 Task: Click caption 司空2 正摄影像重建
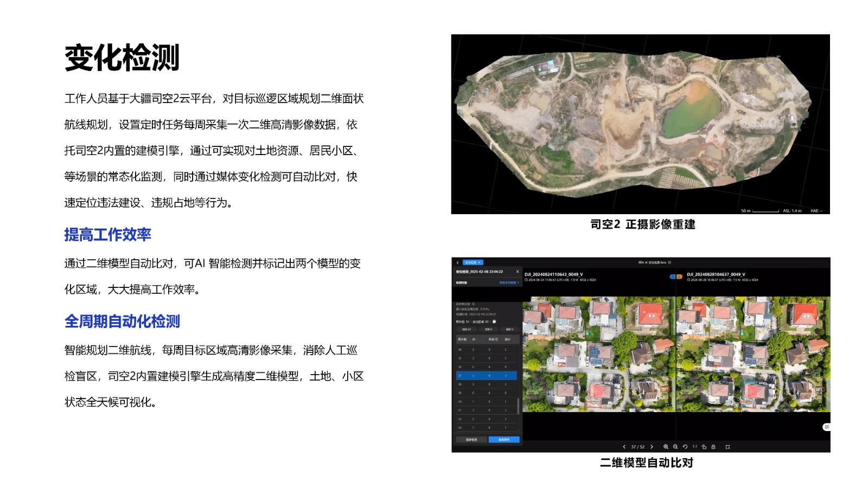pyautogui.click(x=643, y=224)
